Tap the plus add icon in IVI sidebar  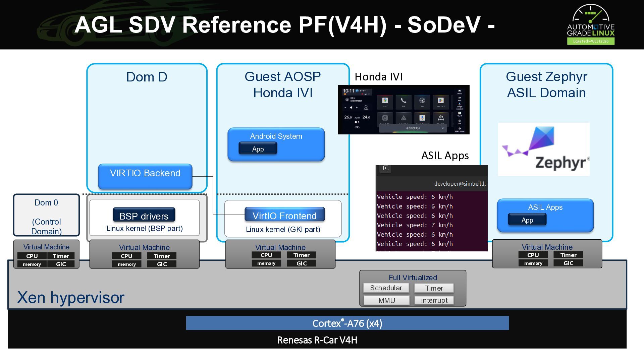(460, 129)
